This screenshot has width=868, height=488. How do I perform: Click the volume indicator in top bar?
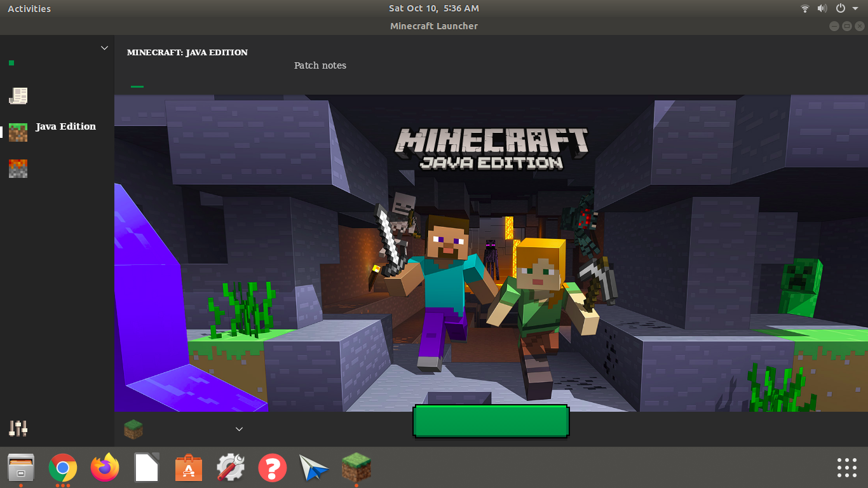coord(822,9)
